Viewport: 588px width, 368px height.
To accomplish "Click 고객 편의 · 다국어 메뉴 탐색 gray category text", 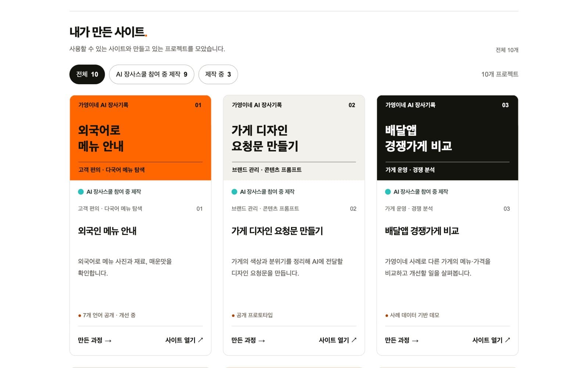I will 110,209.
